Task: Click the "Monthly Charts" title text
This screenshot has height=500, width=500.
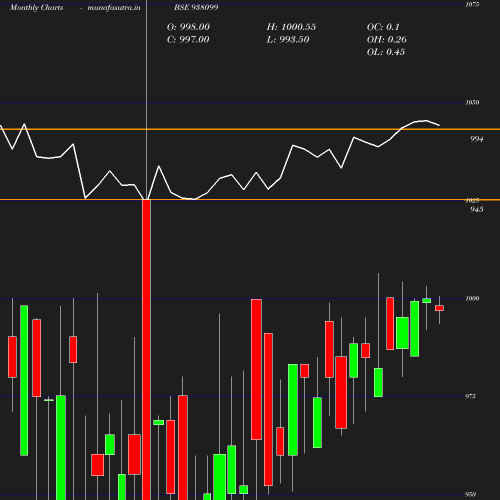Action: 36,8
